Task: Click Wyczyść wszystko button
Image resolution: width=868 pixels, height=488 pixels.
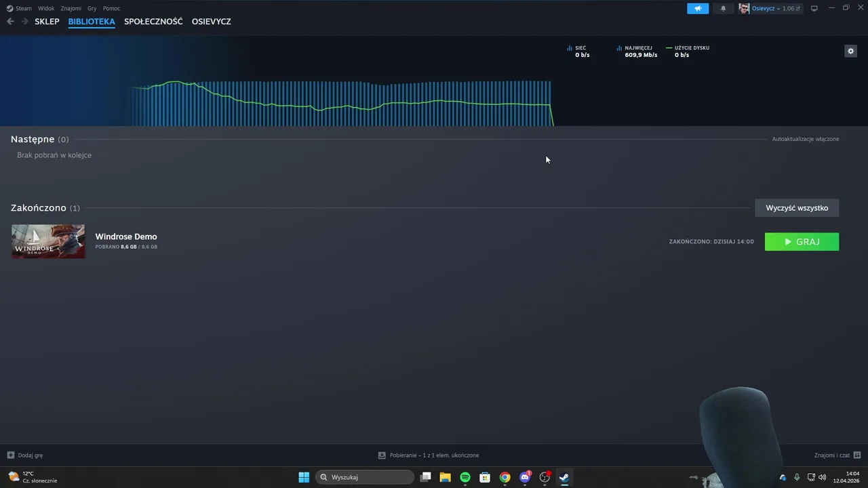Action: pos(797,208)
